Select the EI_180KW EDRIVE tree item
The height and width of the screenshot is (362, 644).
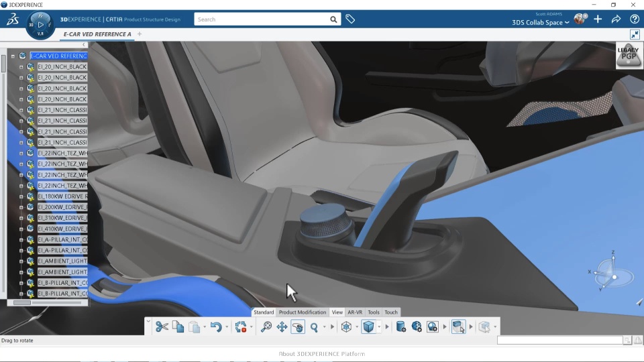click(62, 196)
